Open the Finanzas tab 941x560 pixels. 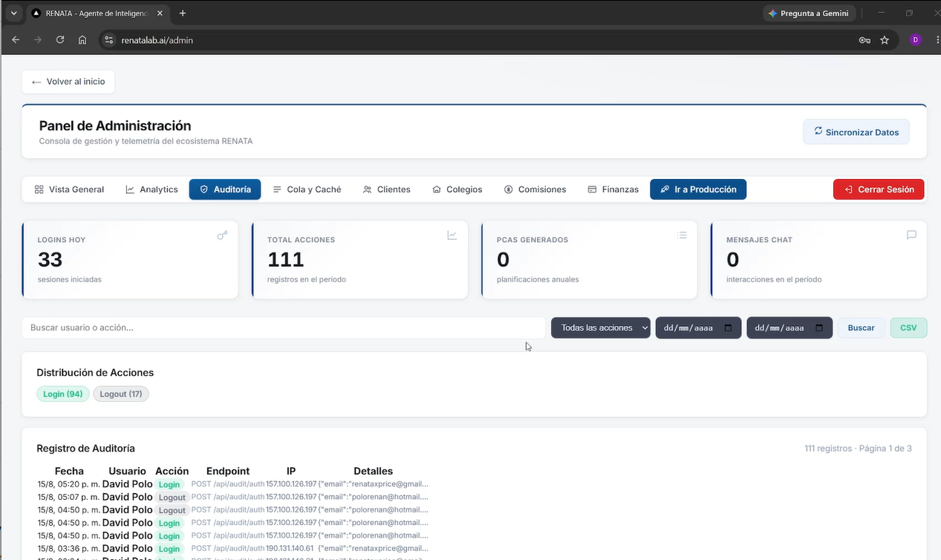pyautogui.click(x=613, y=189)
